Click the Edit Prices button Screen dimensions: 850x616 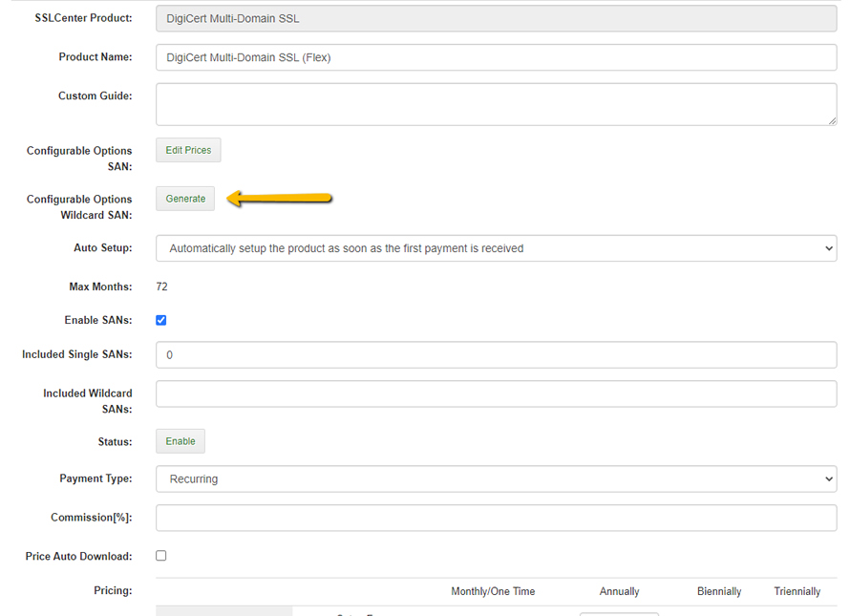[188, 150]
